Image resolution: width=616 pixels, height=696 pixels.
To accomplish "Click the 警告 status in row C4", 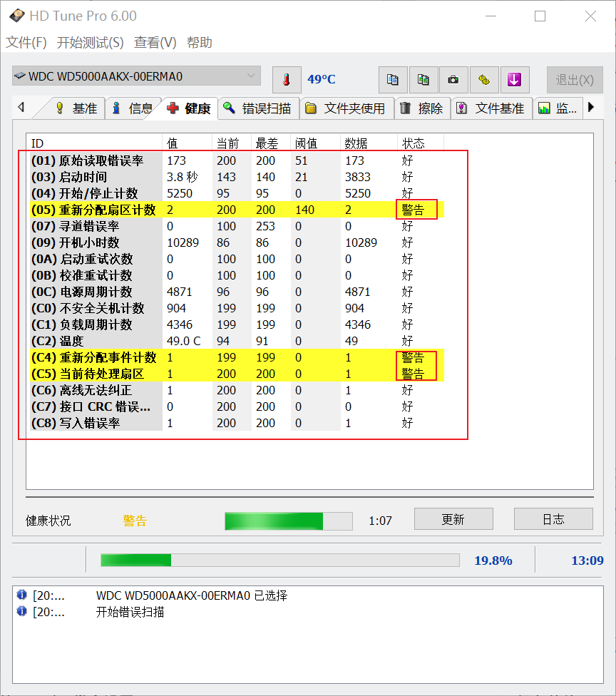I will [x=413, y=357].
